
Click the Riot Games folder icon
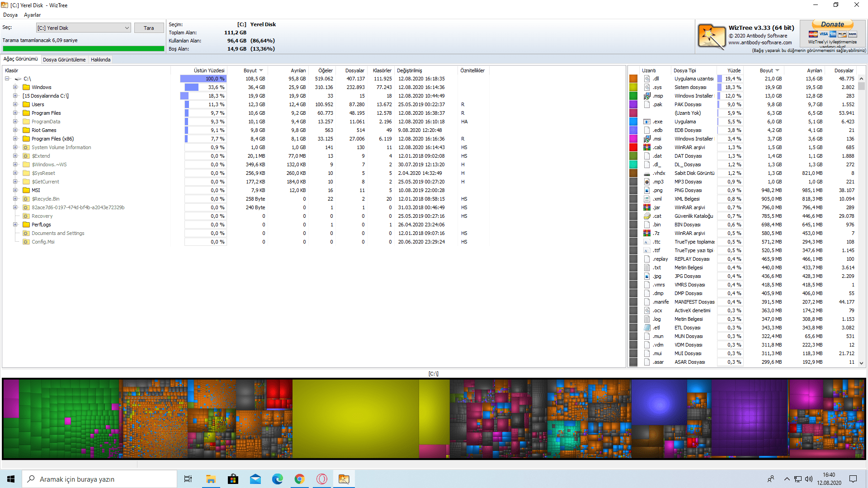coord(26,130)
